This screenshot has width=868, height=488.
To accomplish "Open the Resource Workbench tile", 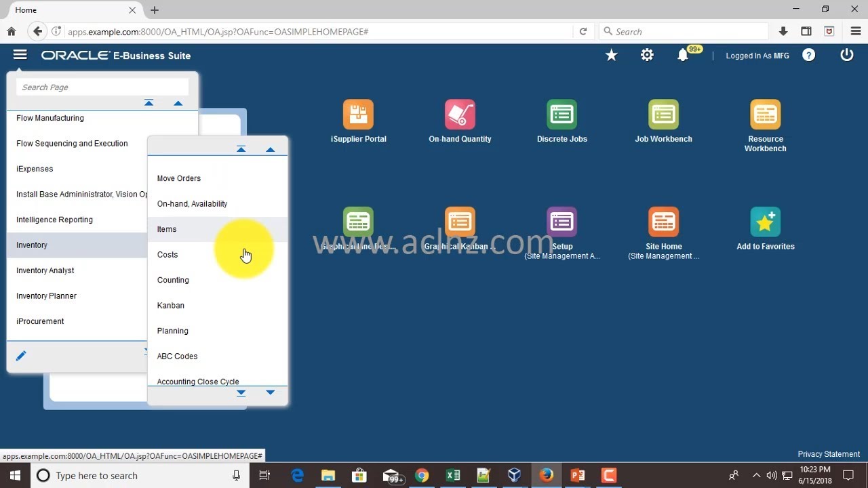I will point(765,115).
